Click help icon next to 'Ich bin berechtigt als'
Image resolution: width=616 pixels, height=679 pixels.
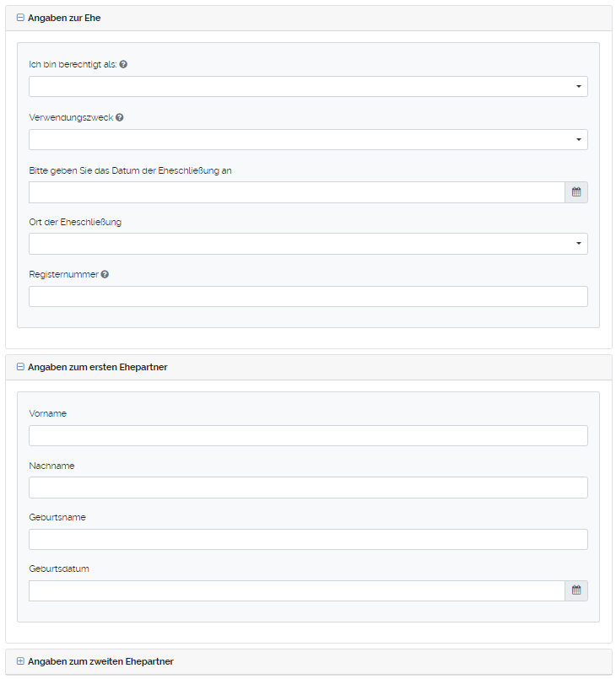click(124, 64)
